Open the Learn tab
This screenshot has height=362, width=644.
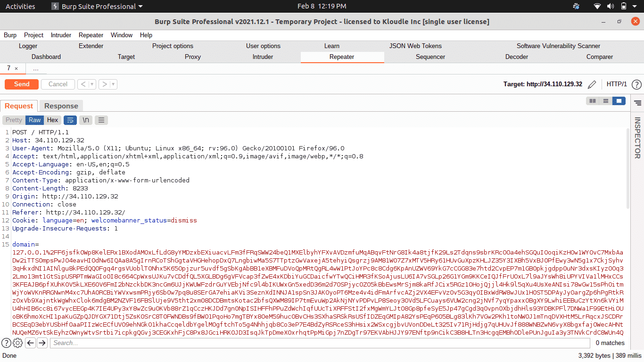(332, 46)
